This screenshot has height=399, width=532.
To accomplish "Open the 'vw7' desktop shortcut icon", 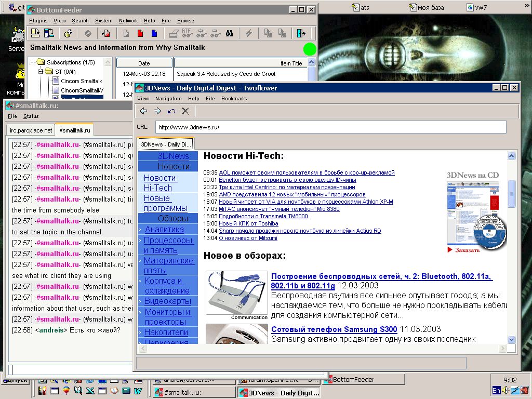I will (x=477, y=7).
